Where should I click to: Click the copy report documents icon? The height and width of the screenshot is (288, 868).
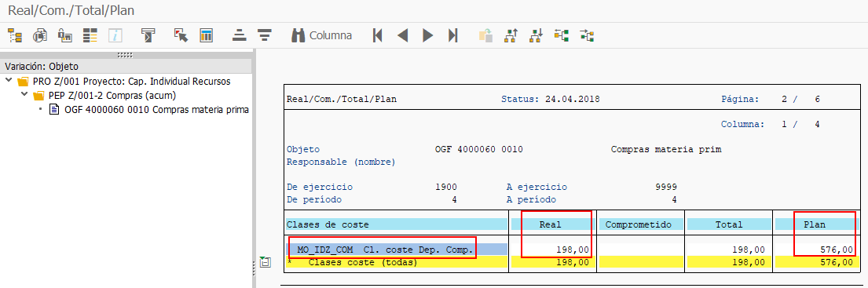point(40,36)
